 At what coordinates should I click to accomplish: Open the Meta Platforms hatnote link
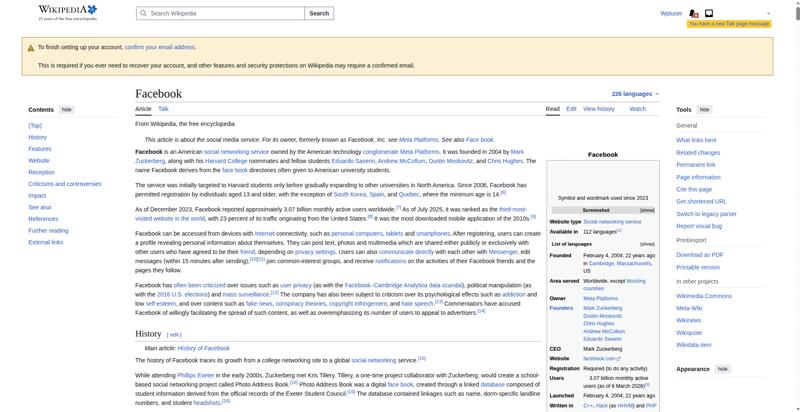tap(418, 140)
